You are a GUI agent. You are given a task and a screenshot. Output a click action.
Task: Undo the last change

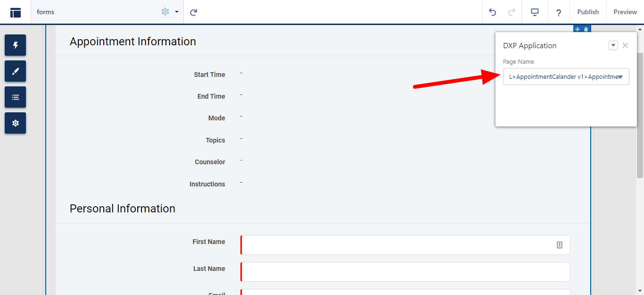(x=493, y=12)
